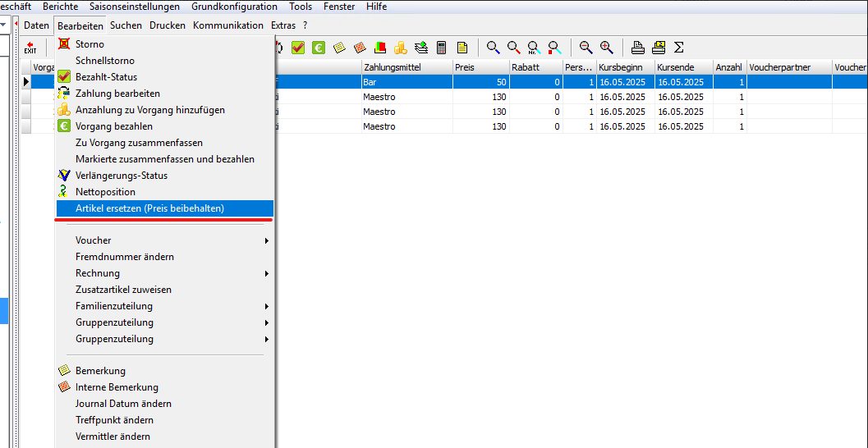Select the row with Zahlungsmittel Bar

click(x=405, y=82)
